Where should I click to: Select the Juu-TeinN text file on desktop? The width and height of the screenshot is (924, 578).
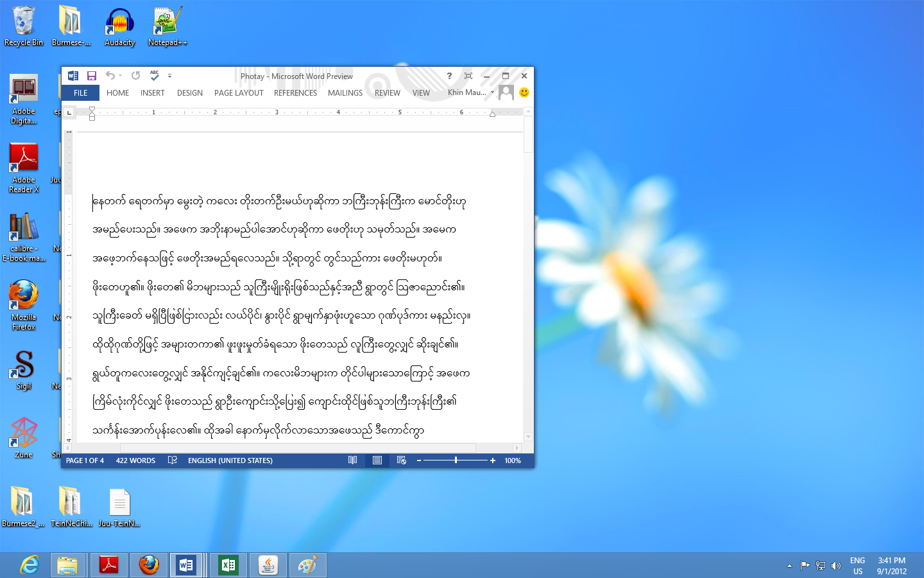point(119,507)
